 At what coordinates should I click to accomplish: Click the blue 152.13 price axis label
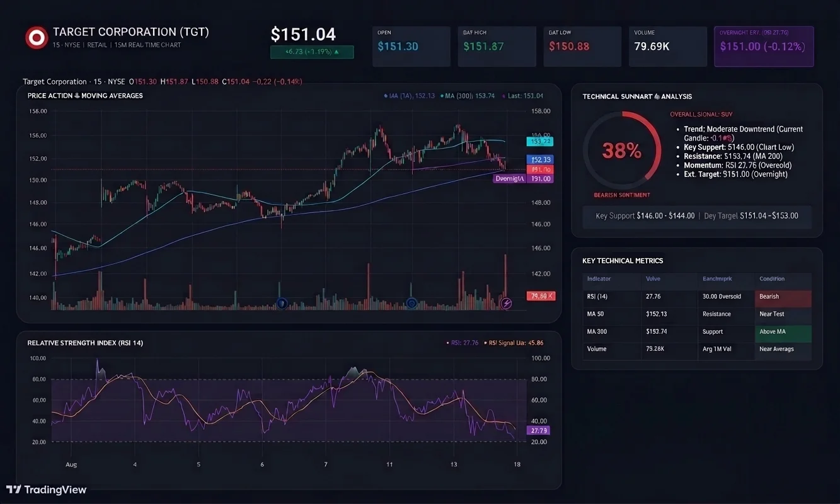[x=541, y=159]
